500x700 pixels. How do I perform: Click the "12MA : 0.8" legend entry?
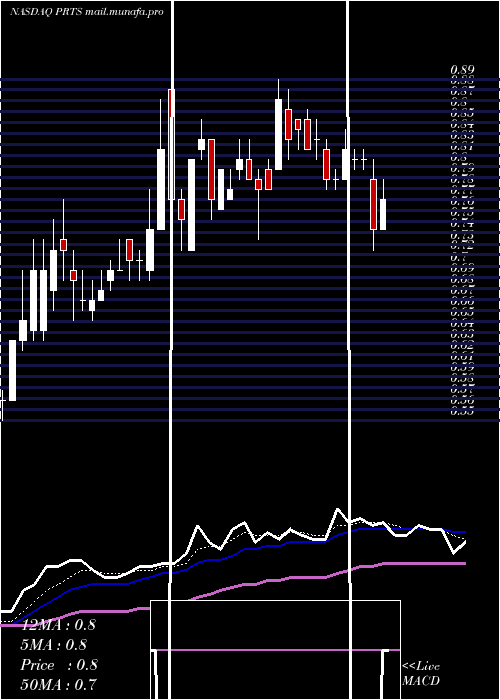[58, 625]
